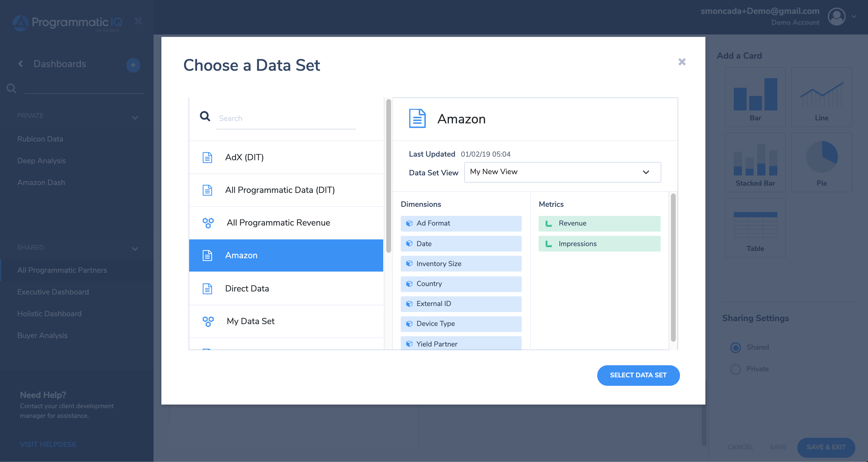Click the Date dimension cube icon

click(409, 244)
